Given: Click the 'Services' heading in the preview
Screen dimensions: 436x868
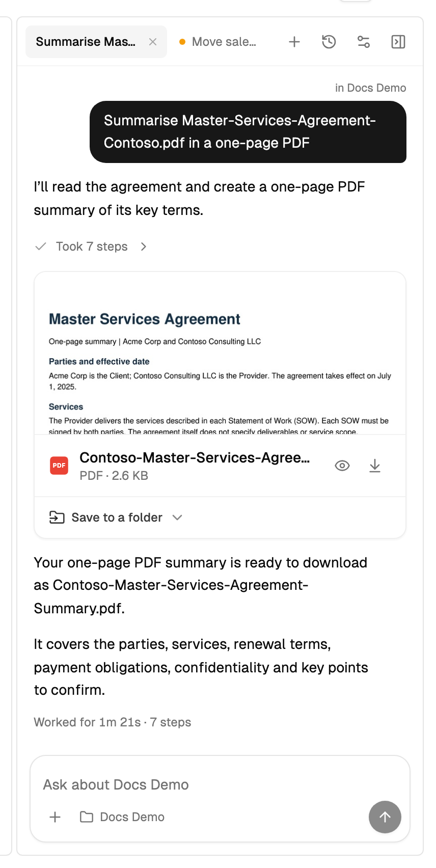Looking at the screenshot, I should pos(66,407).
